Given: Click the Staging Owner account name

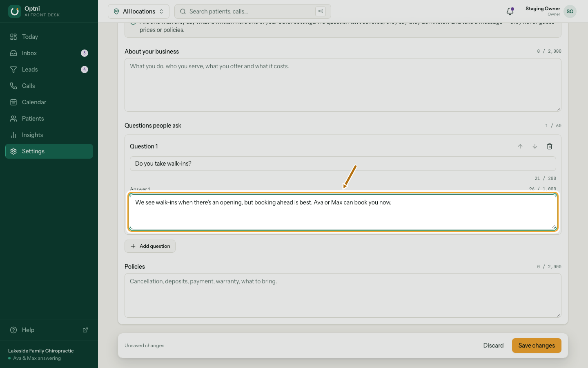Looking at the screenshot, I should point(543,9).
